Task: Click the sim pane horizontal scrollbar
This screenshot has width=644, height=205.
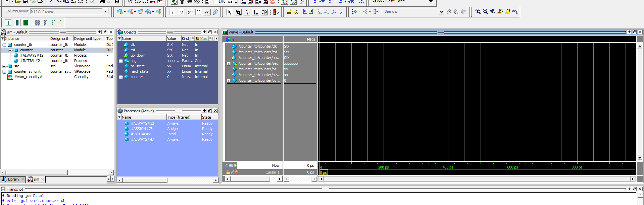Action: pyautogui.click(x=57, y=173)
